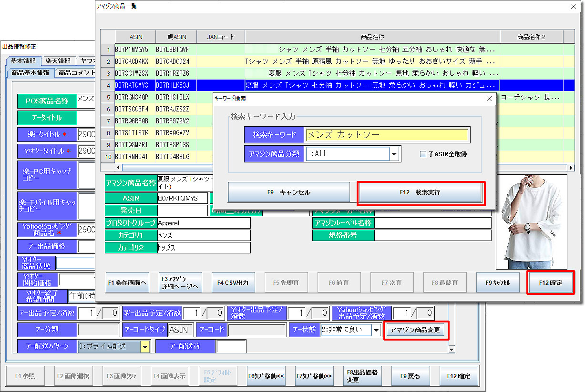Select row 2 with ASIN B07QKCD4KX

point(132,61)
